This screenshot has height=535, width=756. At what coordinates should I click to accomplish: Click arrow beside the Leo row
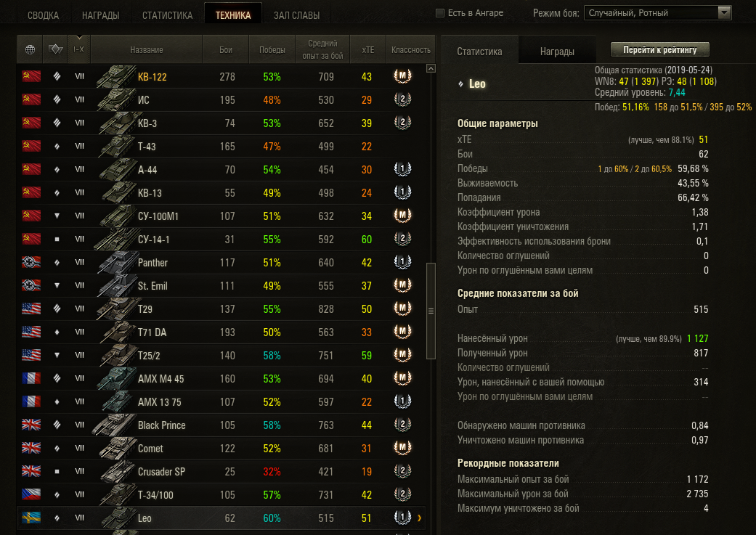click(420, 518)
